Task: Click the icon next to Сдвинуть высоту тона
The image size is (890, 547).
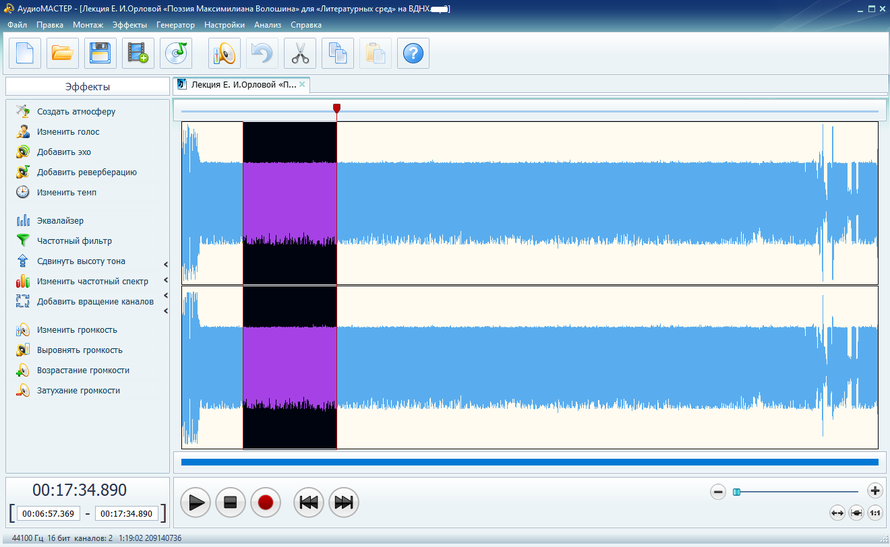Action: click(x=23, y=261)
